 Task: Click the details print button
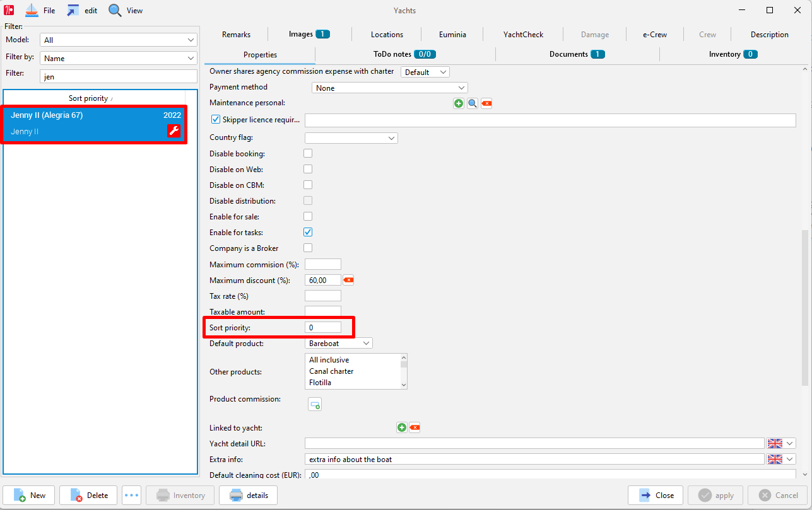(x=248, y=495)
